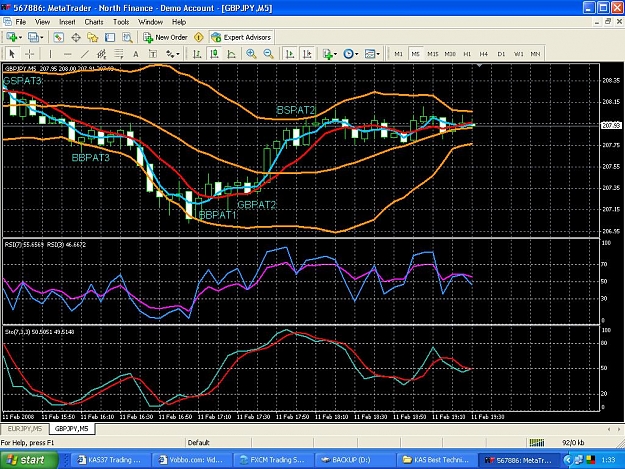Open the Data Window crosshair-target icon
The image size is (625, 469).
(x=76, y=37)
